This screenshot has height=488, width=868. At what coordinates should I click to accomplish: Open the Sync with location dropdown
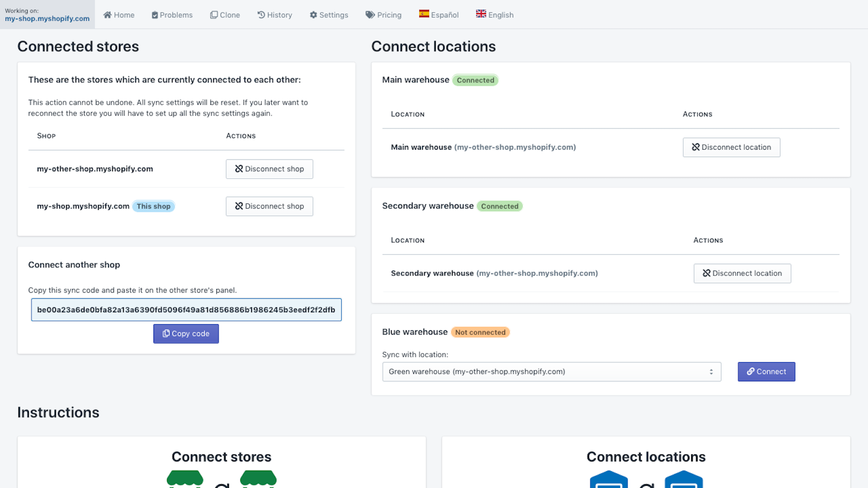pos(551,372)
